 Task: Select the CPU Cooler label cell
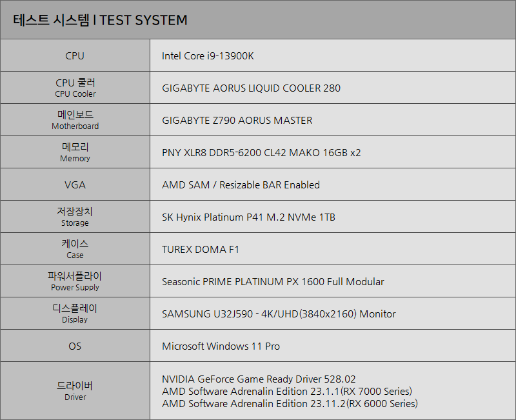point(75,88)
